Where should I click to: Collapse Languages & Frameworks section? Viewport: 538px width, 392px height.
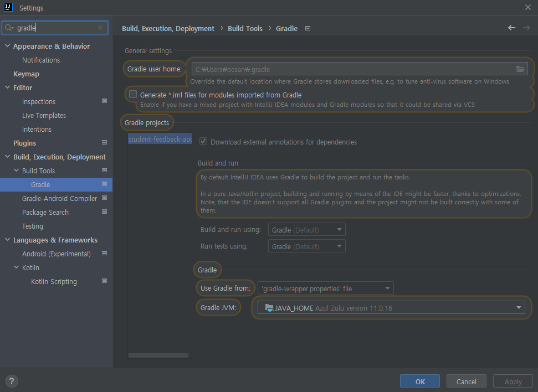point(8,239)
